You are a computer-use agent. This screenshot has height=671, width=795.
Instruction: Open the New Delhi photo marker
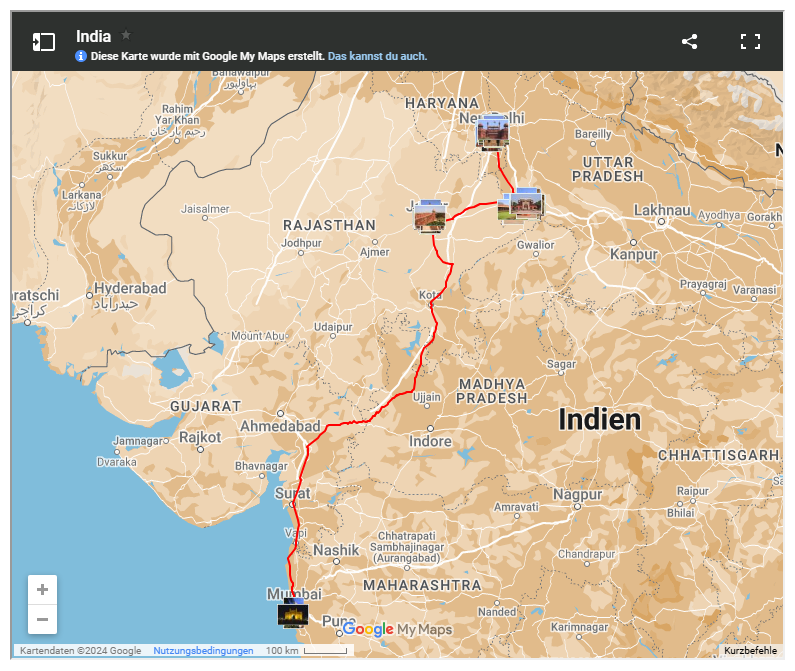(492, 133)
